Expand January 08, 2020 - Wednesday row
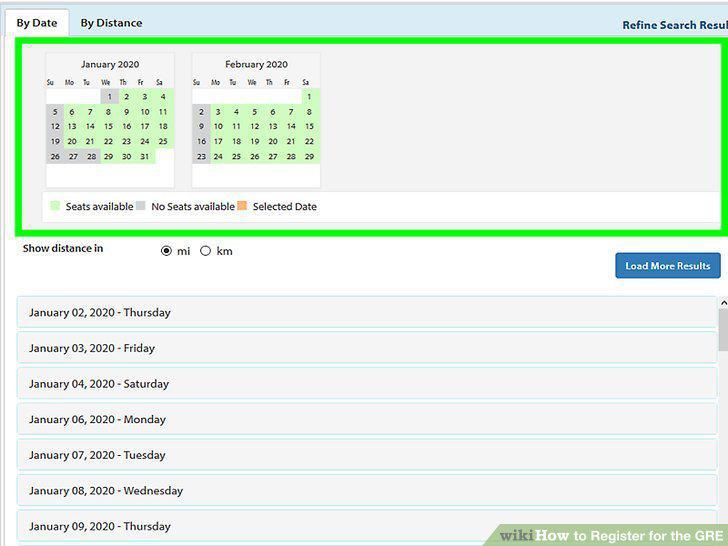This screenshot has width=728, height=546. (x=367, y=491)
